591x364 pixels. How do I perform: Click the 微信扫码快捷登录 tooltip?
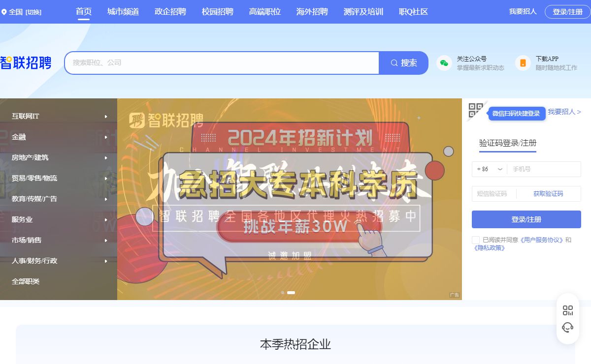tap(516, 114)
